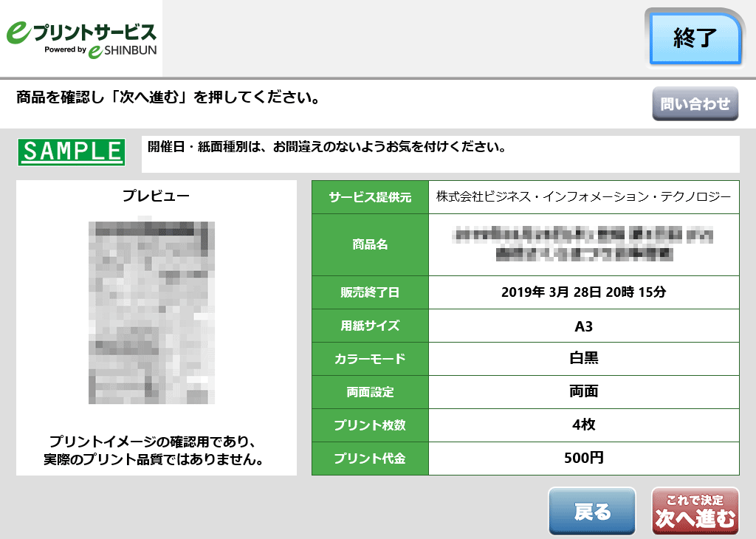Click the プレビュー heading
The image size is (756, 539).
[156, 196]
